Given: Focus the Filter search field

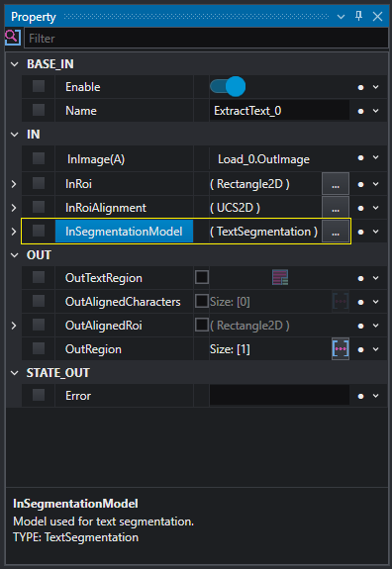Looking at the screenshot, I should point(206,39).
